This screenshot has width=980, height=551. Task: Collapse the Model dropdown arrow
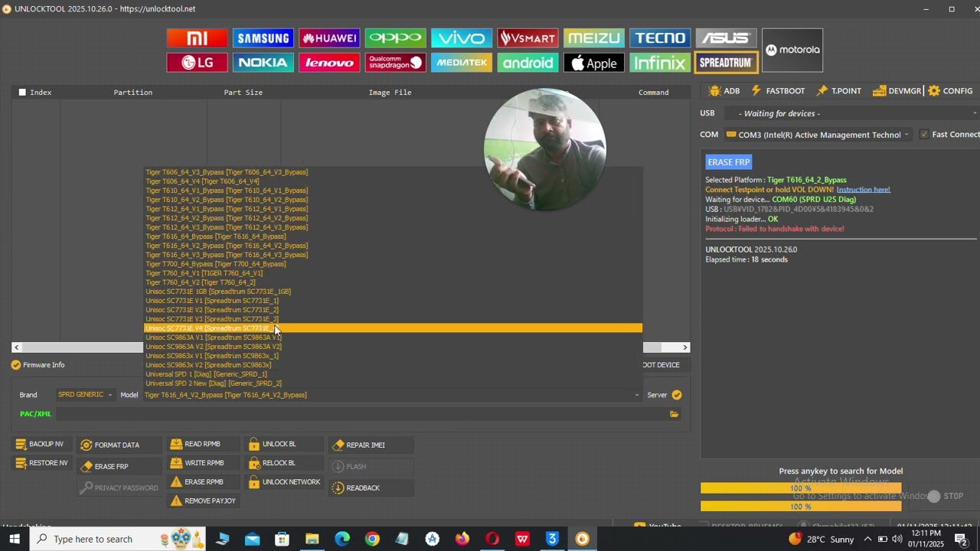pyautogui.click(x=636, y=395)
